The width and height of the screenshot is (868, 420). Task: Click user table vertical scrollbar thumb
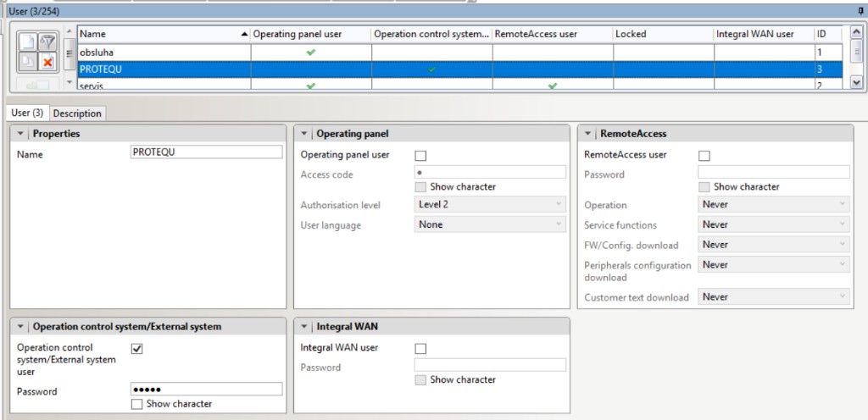pos(855,52)
